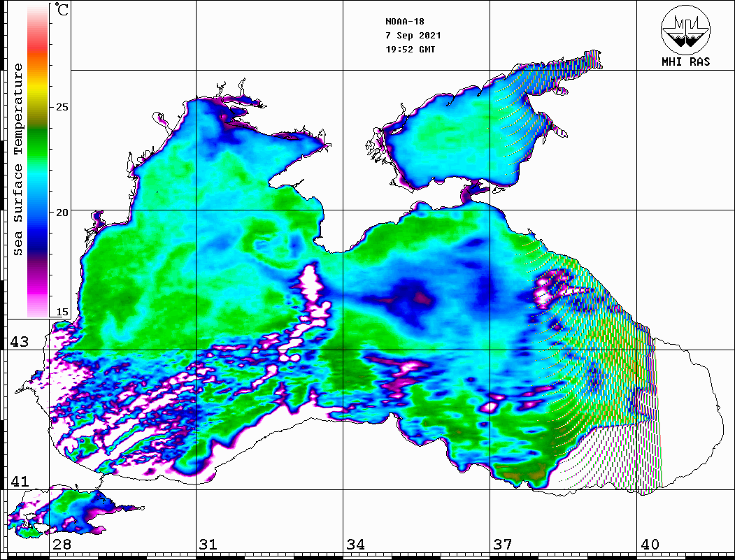Click the '15' value on the color scale
The height and width of the screenshot is (560, 735).
click(x=62, y=312)
